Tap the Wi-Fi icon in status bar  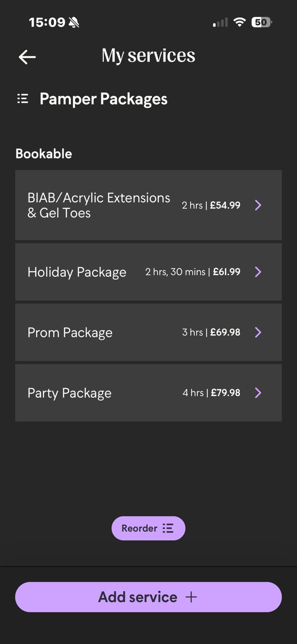pos(239,22)
